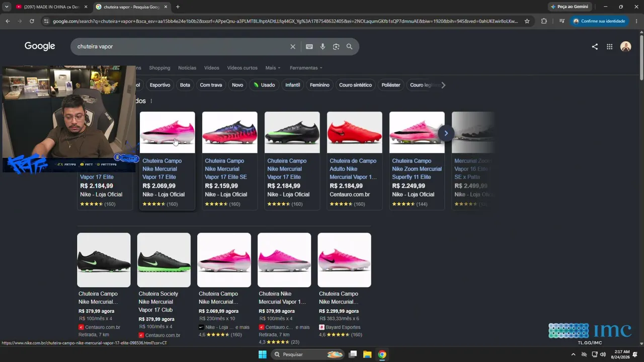Open the volume control in the system tray

[x=603, y=354]
